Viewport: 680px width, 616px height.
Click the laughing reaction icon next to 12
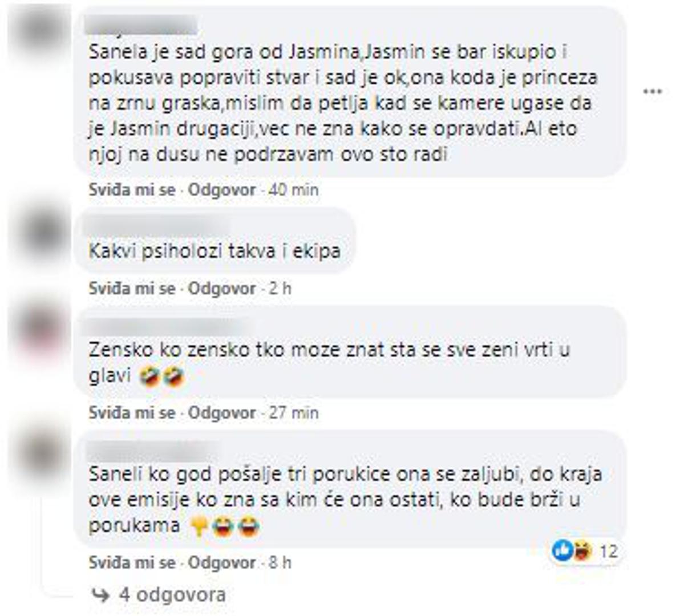(x=582, y=552)
